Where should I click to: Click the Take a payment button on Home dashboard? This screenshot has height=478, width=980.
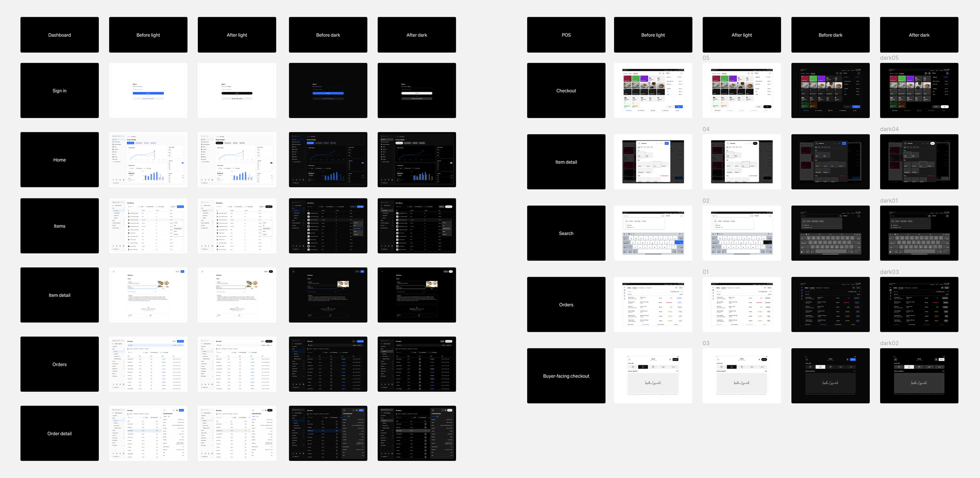[x=139, y=143]
